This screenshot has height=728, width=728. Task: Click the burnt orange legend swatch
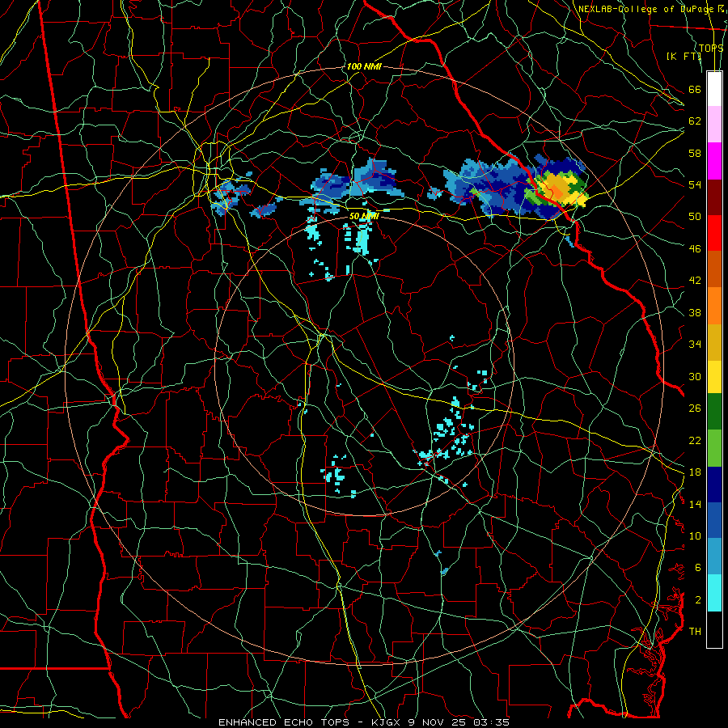(x=714, y=269)
